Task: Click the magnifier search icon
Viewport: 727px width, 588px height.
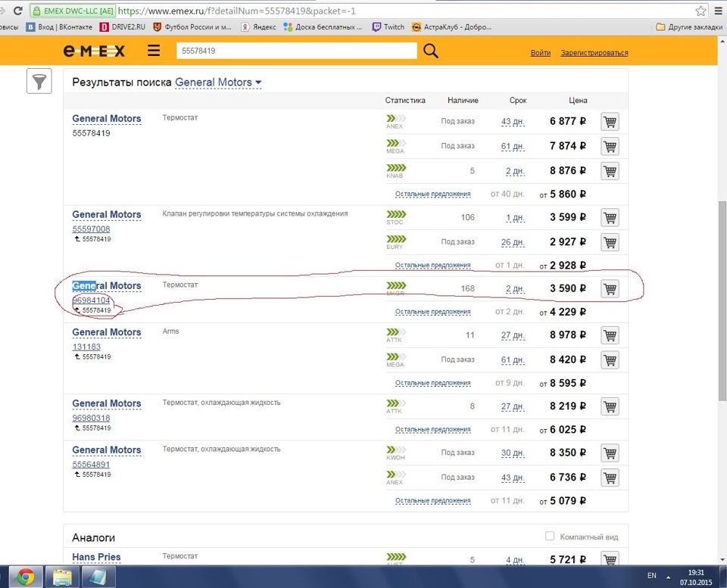Action: [x=430, y=51]
